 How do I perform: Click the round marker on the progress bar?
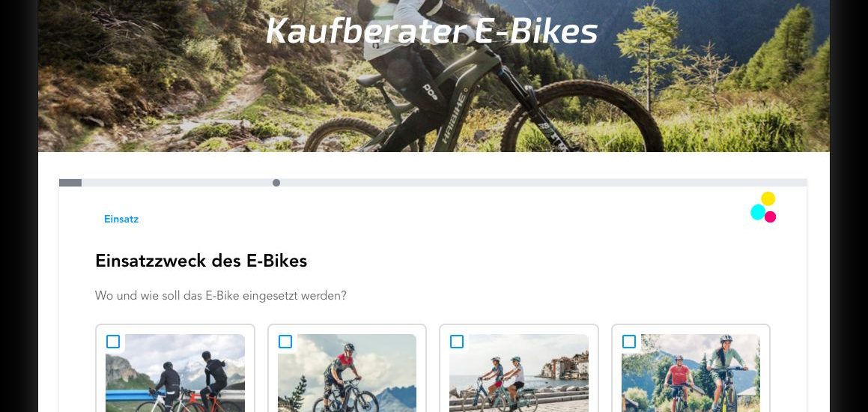[x=276, y=183]
